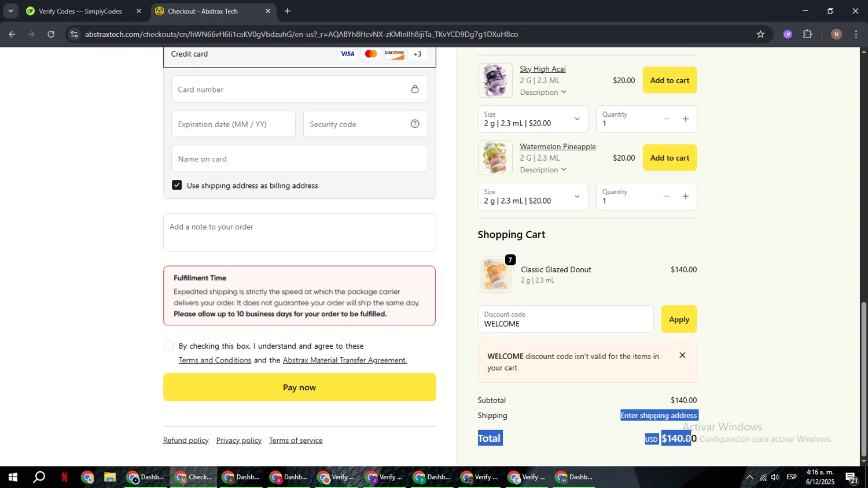Screen dimensions: 868x488
Task: Click the lock icon in the card number field
Action: click(415, 89)
